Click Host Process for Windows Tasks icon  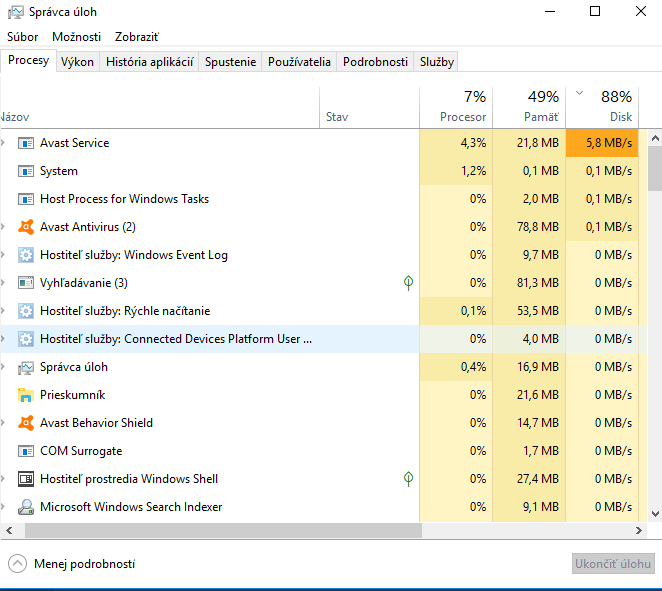coord(26,199)
